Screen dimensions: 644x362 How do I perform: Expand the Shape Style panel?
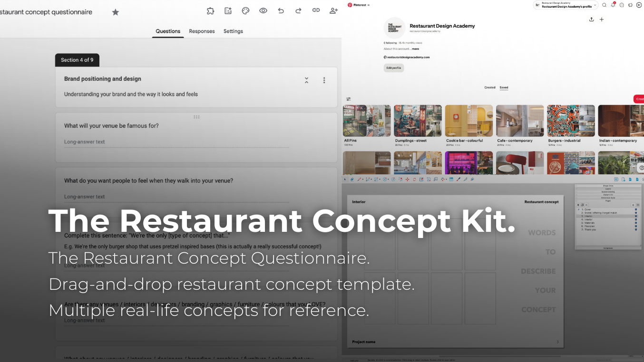[608, 186]
